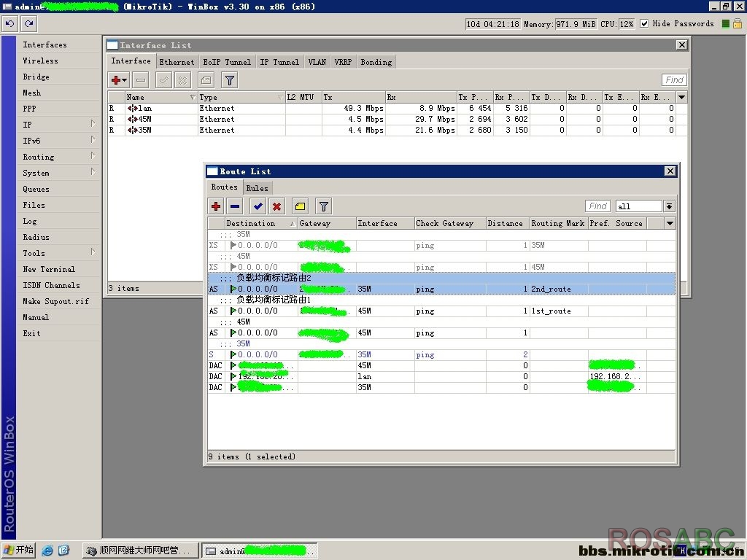Switch to the Ethernet tab
Image resolution: width=747 pixels, height=560 pixels.
pyautogui.click(x=177, y=62)
